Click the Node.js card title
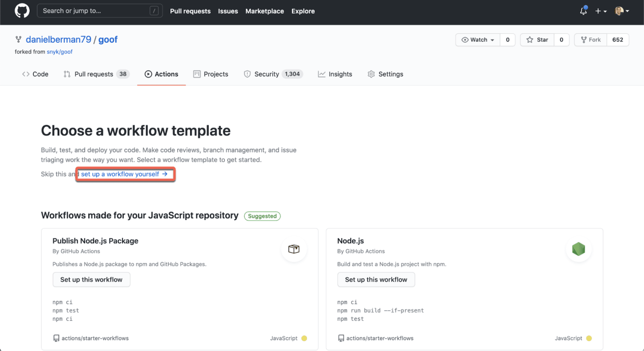This screenshot has width=644, height=351. [x=351, y=241]
